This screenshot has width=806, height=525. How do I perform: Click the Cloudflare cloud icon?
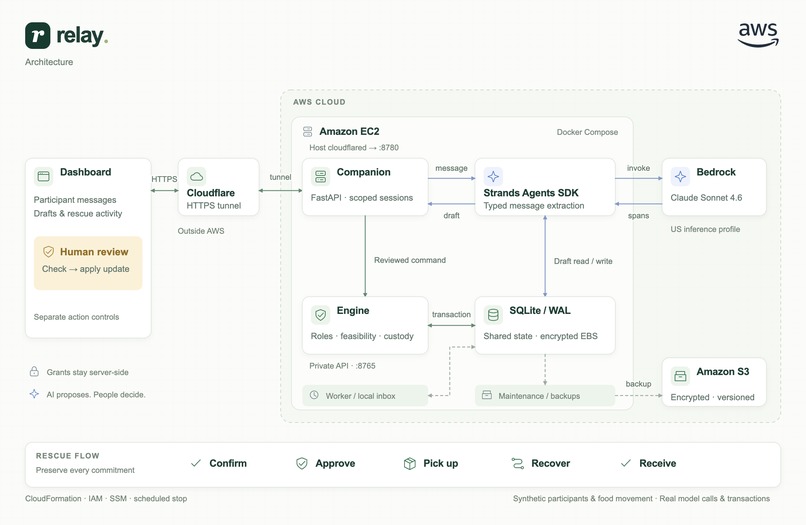pyautogui.click(x=196, y=176)
